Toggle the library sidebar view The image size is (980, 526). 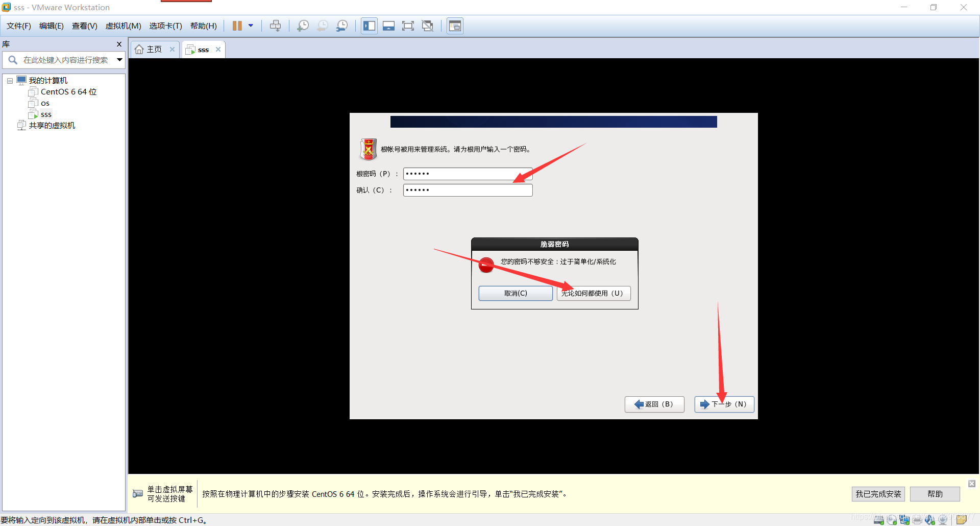pos(370,26)
